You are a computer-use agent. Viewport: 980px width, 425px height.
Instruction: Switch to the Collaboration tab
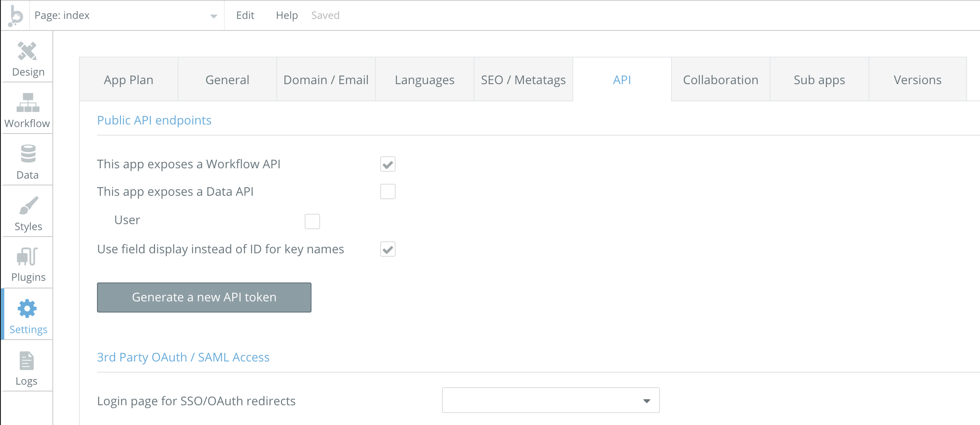720,80
